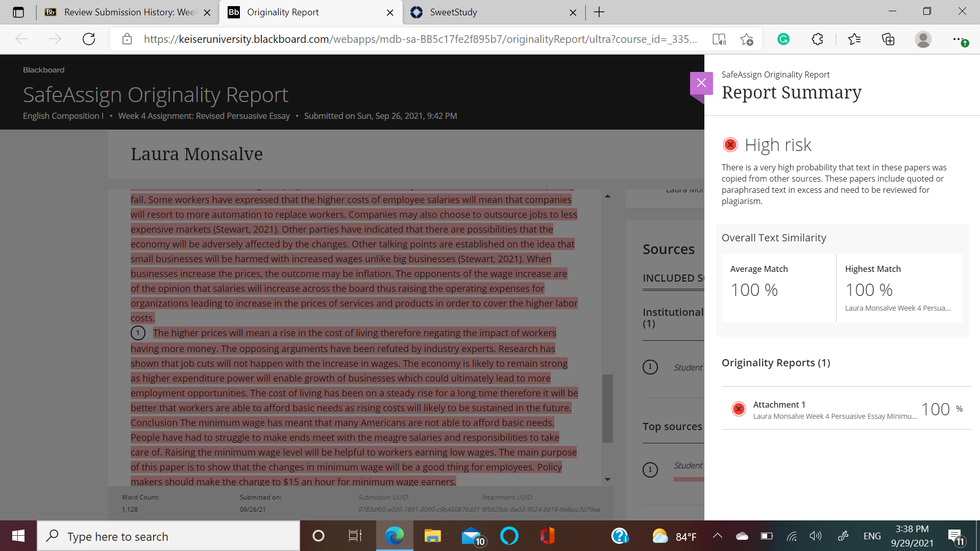Go forward to the next page
980x551 pixels.
[55, 39]
